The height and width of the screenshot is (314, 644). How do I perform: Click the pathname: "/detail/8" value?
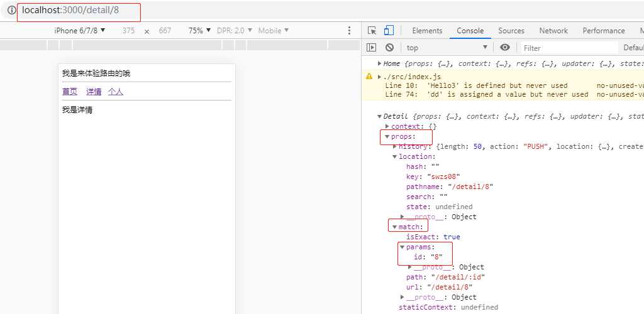pyautogui.click(x=470, y=187)
